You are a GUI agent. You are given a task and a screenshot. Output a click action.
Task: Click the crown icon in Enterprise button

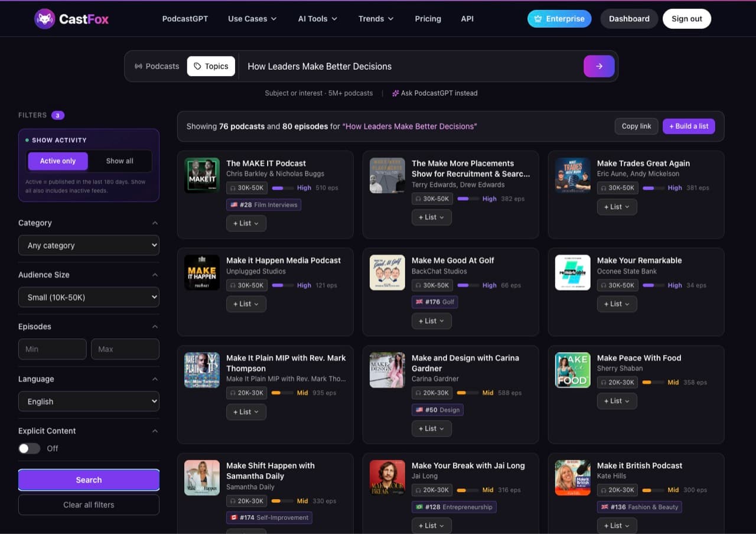click(538, 19)
